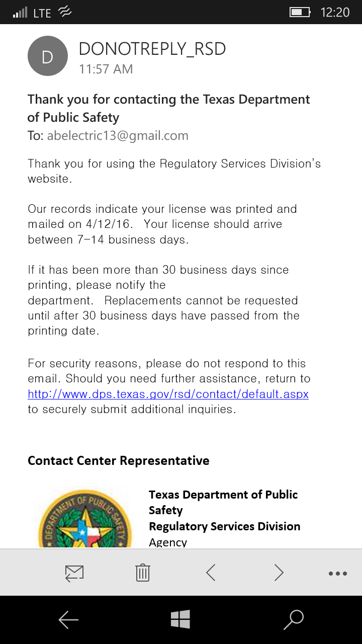Tap recipient address abelectric13@gmail.com
Screen dimensions: 362x644
(118, 135)
